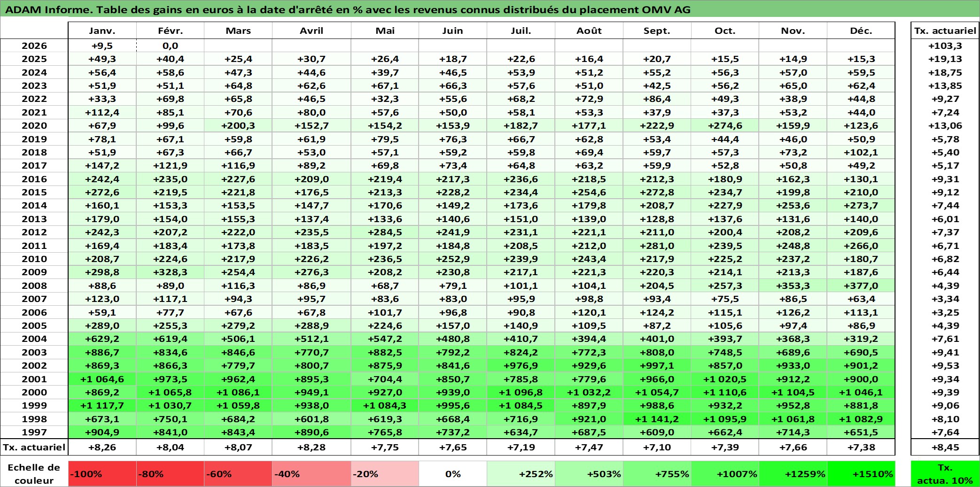The image size is (980, 487).
Task: Click the Echelle de couleur label
Action: pyautogui.click(x=34, y=474)
